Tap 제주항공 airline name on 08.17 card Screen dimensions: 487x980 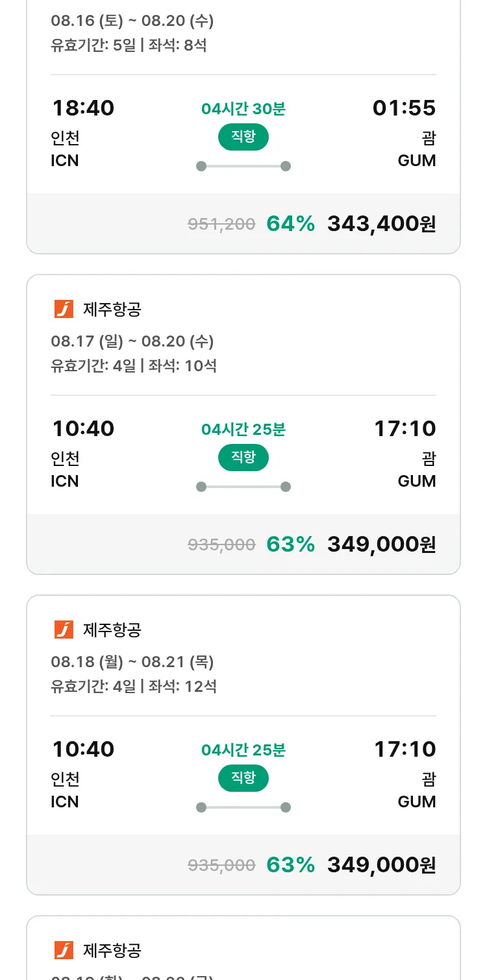(112, 310)
